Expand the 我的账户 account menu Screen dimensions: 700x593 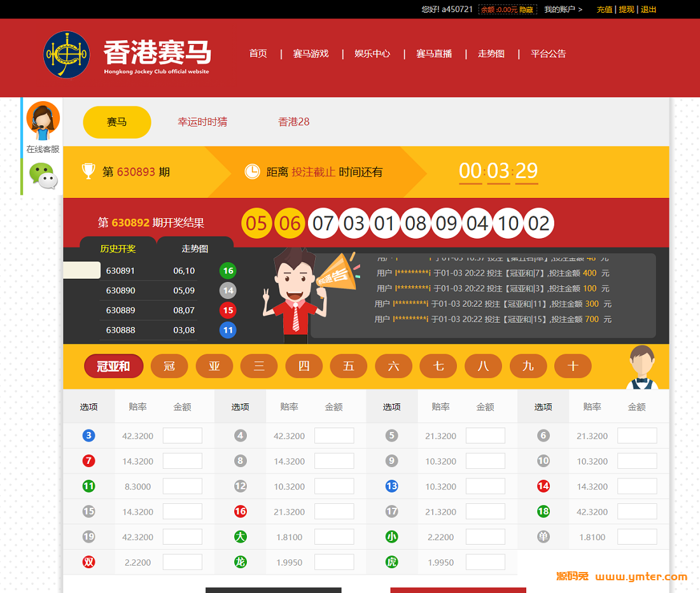click(563, 10)
